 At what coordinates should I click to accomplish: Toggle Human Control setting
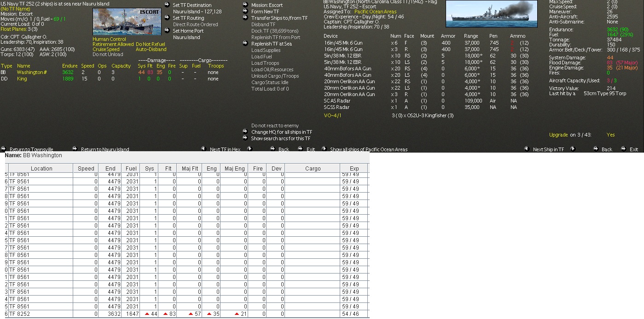108,39
